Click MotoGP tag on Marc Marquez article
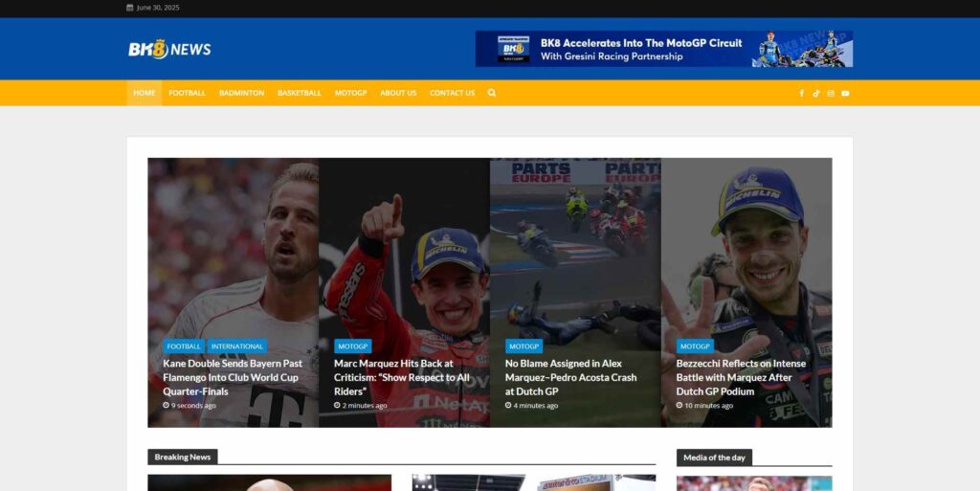The height and width of the screenshot is (491, 980). [352, 346]
